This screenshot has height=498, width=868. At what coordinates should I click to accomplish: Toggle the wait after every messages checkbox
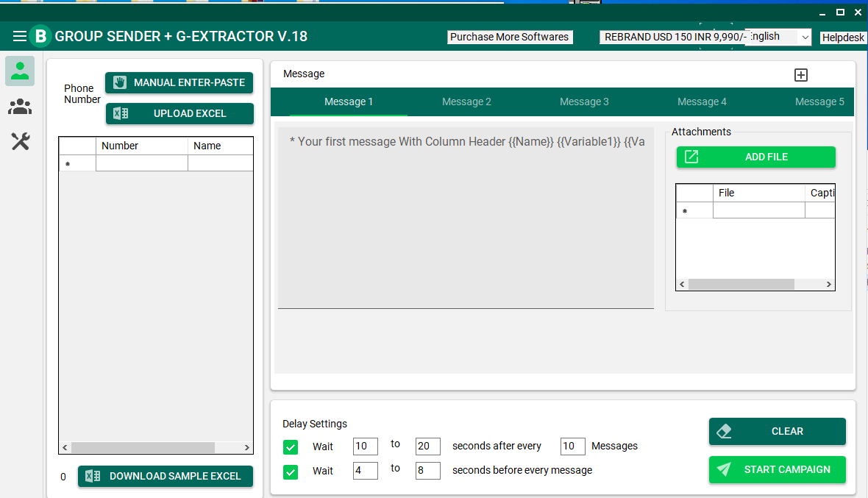[x=291, y=447]
